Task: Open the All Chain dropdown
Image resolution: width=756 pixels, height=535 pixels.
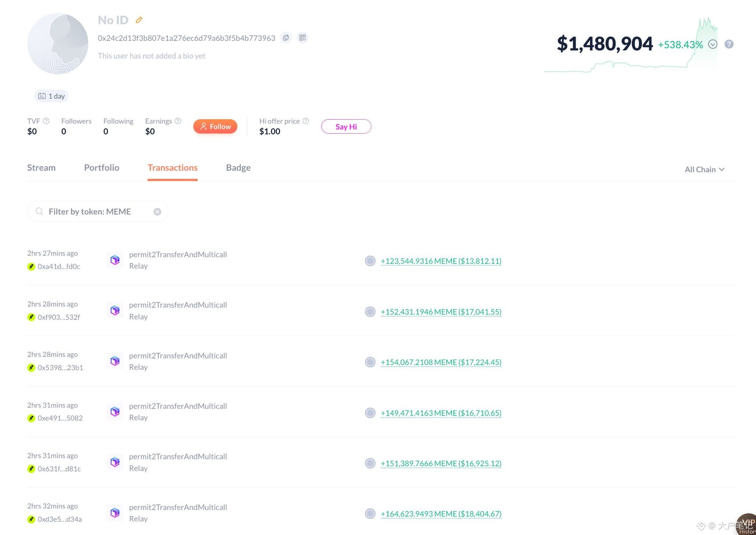Action: click(x=704, y=169)
